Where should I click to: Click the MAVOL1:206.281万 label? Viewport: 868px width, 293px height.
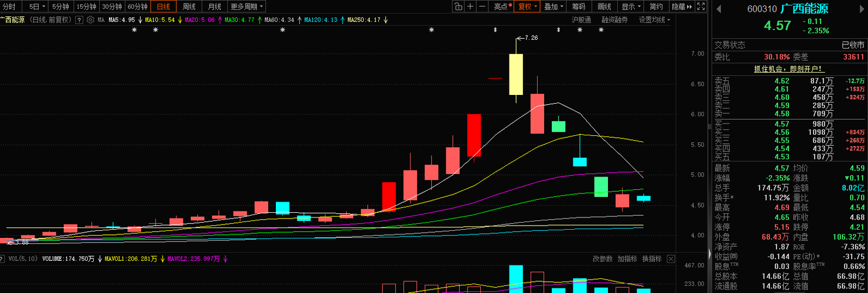pos(132,258)
